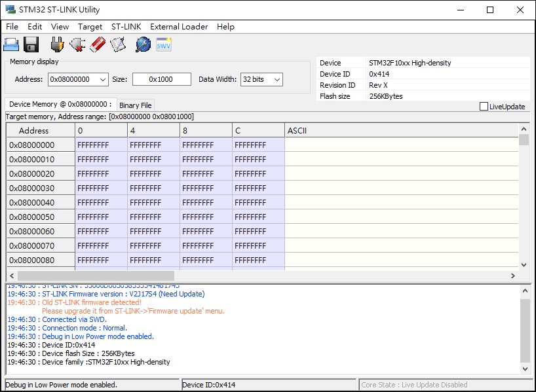
Task: Click FFFFFFFF cell in column 8, row 0x08000070
Action: pyautogui.click(x=206, y=245)
